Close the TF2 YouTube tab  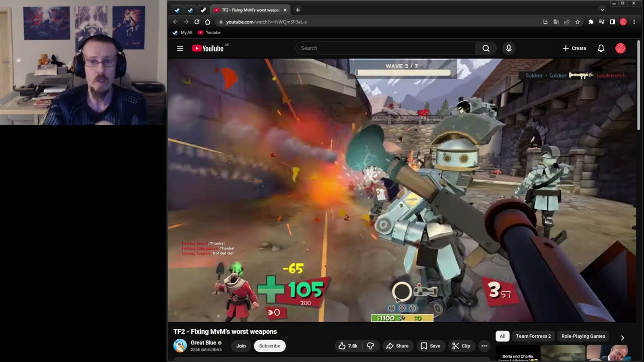click(x=285, y=10)
